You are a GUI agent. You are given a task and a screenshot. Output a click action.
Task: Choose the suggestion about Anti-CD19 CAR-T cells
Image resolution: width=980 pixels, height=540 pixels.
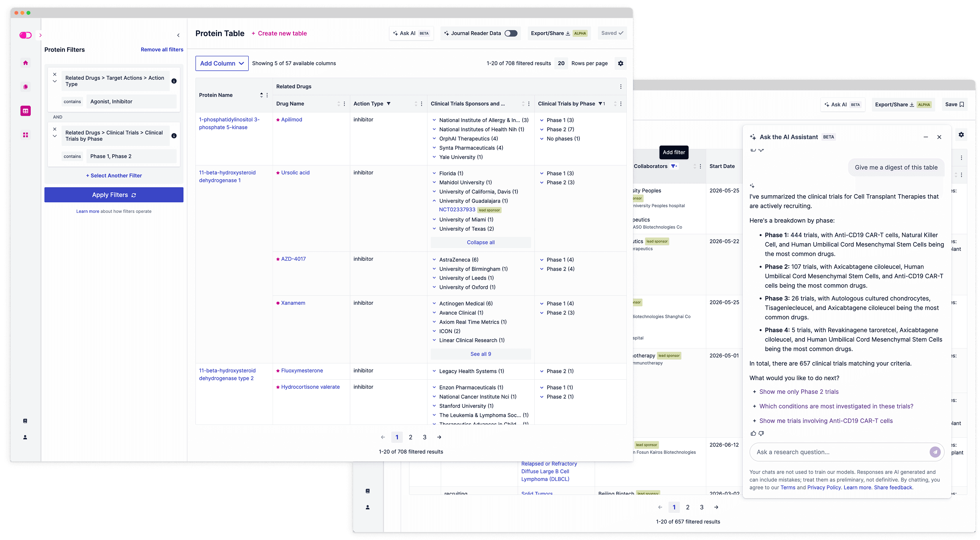826,421
